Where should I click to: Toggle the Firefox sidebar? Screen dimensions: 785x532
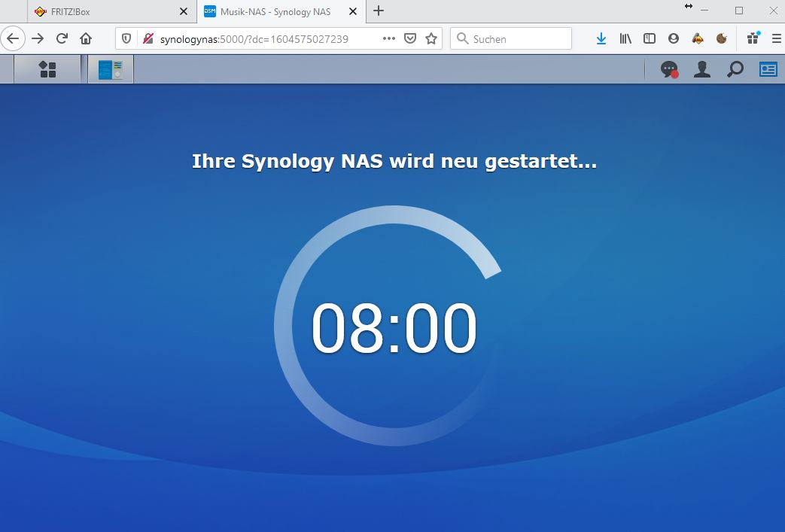tap(650, 38)
